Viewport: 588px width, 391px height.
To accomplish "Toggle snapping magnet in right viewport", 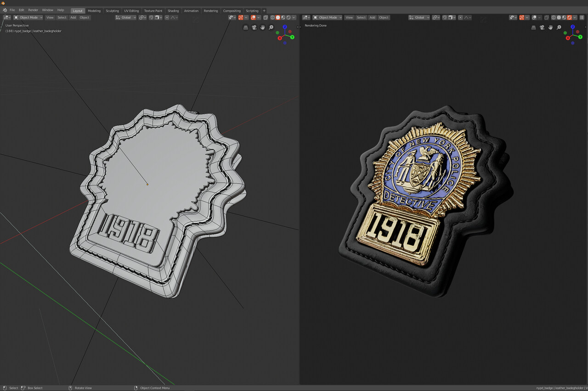I will (445, 17).
